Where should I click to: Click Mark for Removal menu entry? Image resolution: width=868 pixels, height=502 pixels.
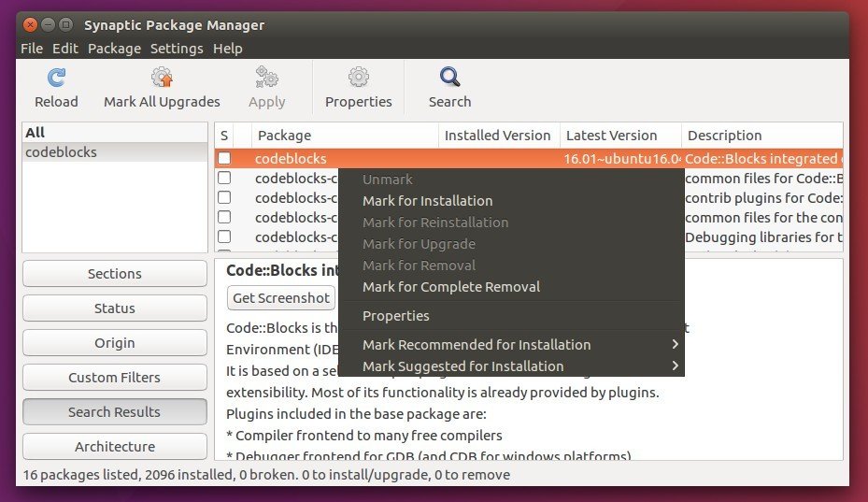point(511,265)
